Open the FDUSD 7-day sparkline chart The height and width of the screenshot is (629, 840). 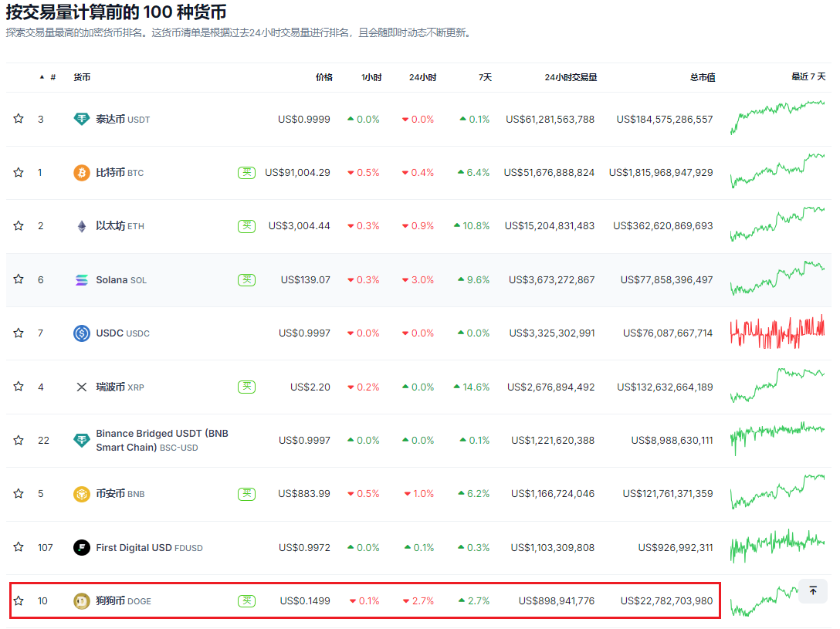[777, 546]
